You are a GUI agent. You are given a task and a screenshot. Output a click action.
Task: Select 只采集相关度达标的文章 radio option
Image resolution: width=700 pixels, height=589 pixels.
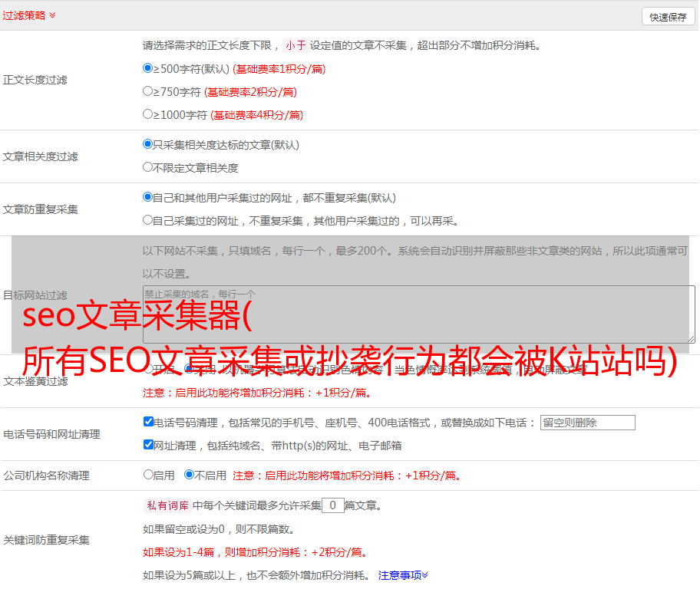(x=148, y=144)
